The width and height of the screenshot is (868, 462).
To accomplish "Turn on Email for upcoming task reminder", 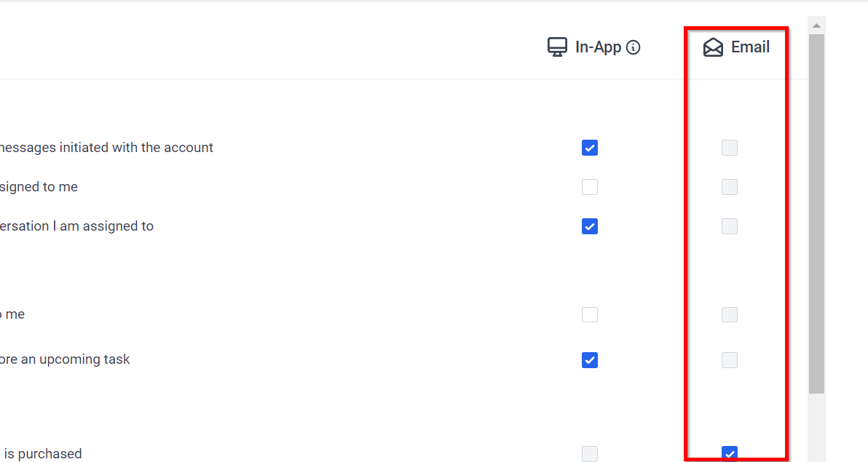I will pyautogui.click(x=730, y=360).
